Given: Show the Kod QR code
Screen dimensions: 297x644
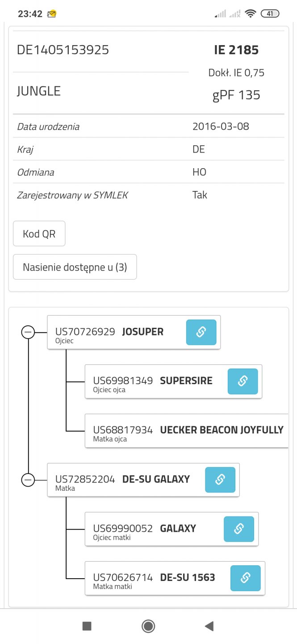Looking at the screenshot, I should pyautogui.click(x=39, y=233).
